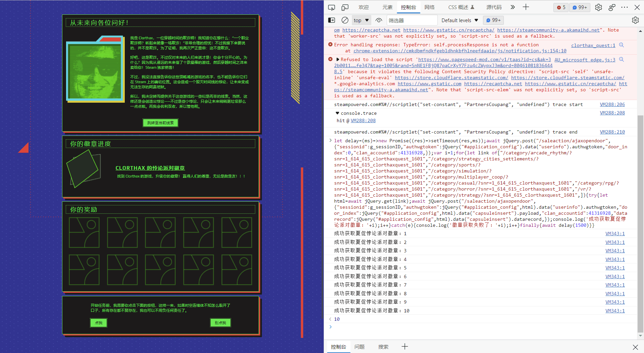Open the AU_microsoft_edge.js:3 source link
Screen dimensions: 644x353
tap(585, 60)
